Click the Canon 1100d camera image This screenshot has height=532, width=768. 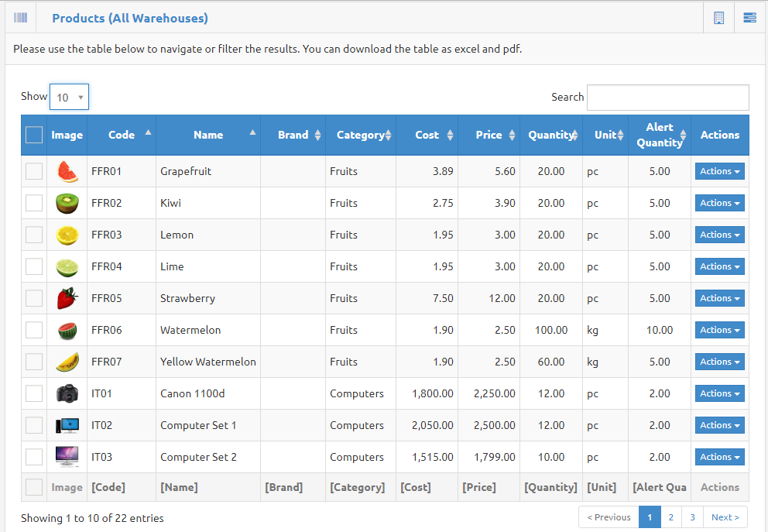(x=67, y=394)
